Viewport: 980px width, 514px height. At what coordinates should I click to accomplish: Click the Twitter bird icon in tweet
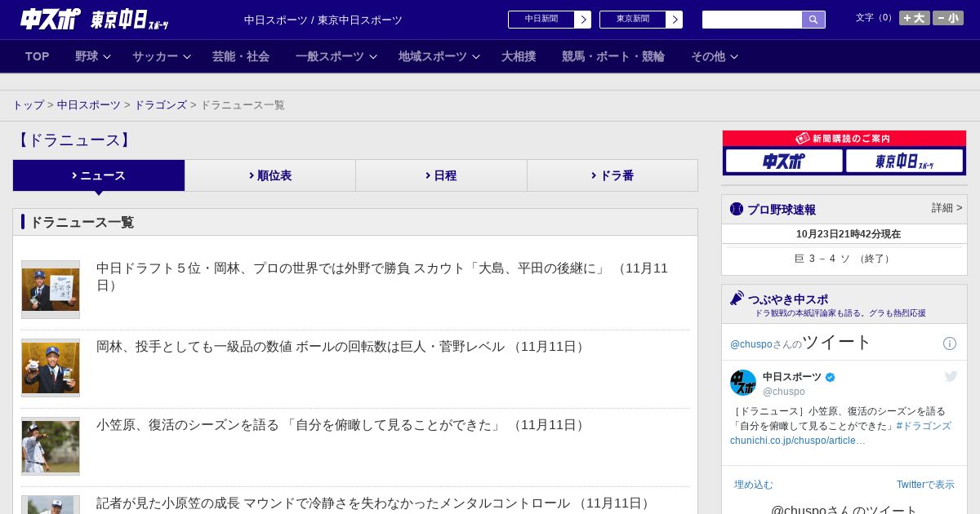tap(951, 376)
